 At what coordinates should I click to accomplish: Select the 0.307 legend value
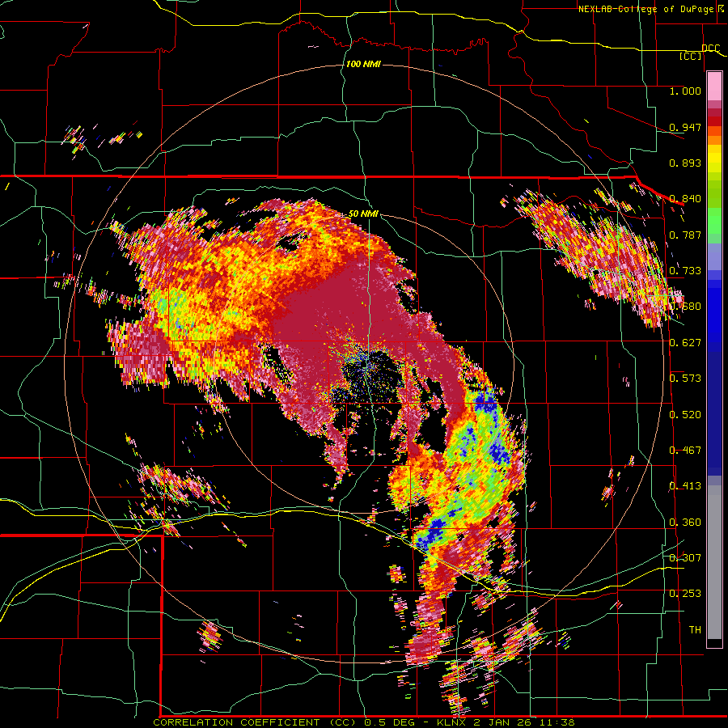point(685,557)
